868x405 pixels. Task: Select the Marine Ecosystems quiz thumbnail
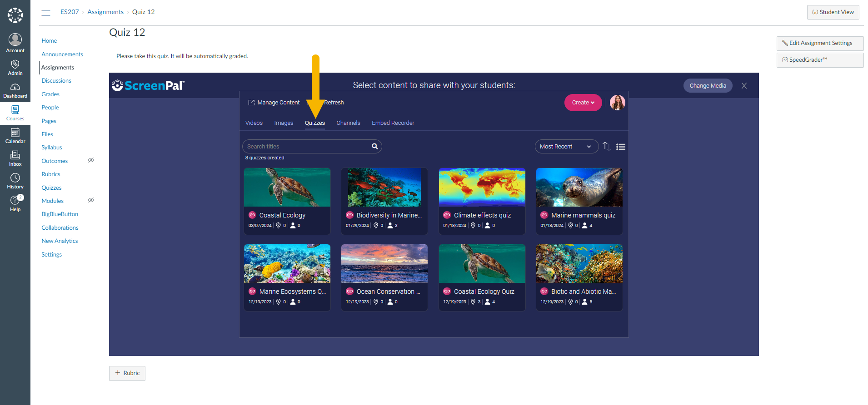pyautogui.click(x=287, y=263)
